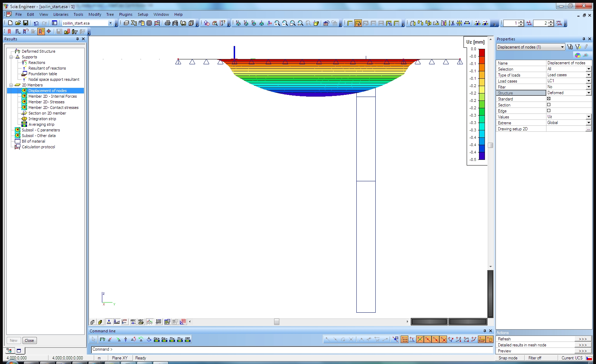The image size is (596, 364).
Task: Toggle the Standard checkbox
Action: coord(549,99)
